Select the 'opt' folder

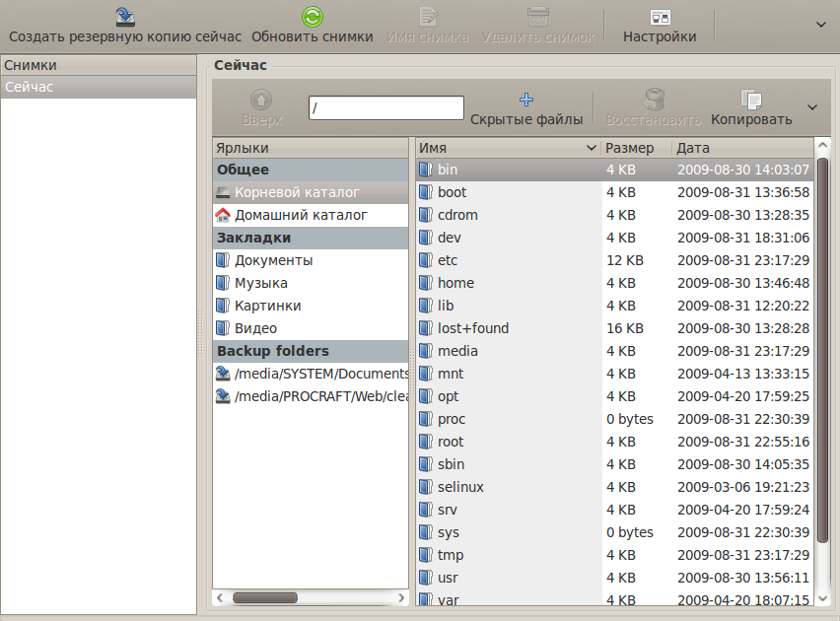[x=615, y=396]
